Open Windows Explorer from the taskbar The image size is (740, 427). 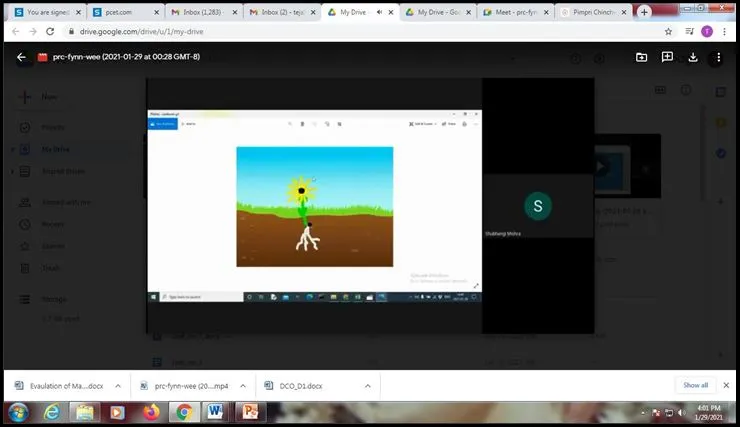click(84, 413)
